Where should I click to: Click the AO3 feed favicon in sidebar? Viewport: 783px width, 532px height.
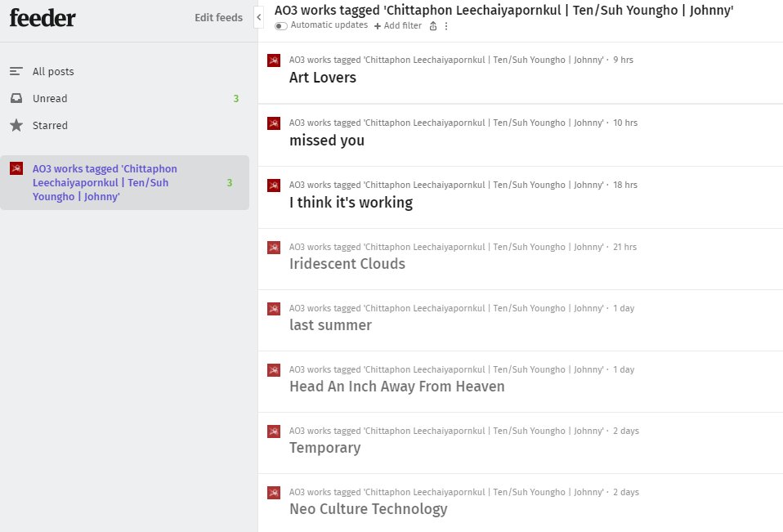click(16, 168)
